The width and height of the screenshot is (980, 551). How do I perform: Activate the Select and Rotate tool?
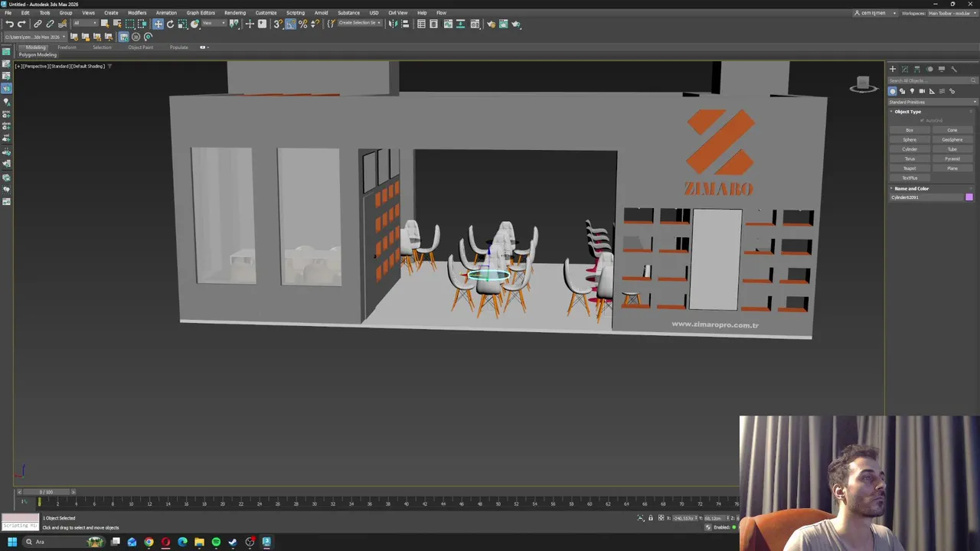pos(170,24)
